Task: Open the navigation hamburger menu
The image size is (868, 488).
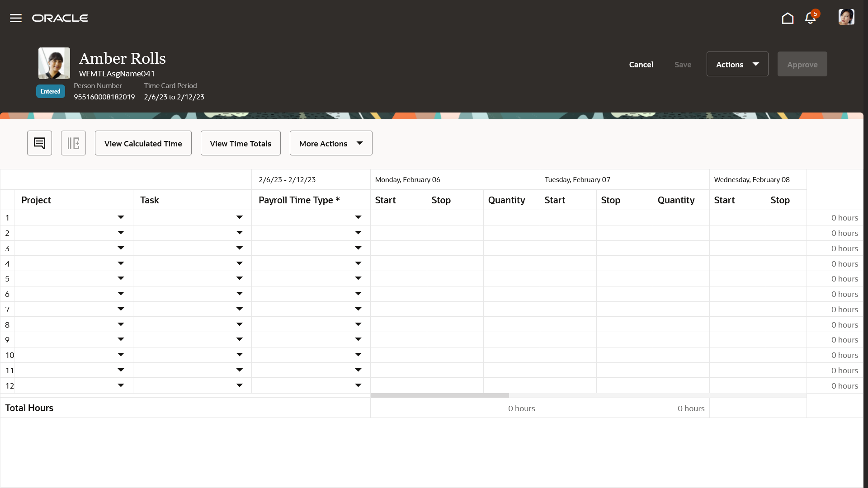Action: (15, 18)
